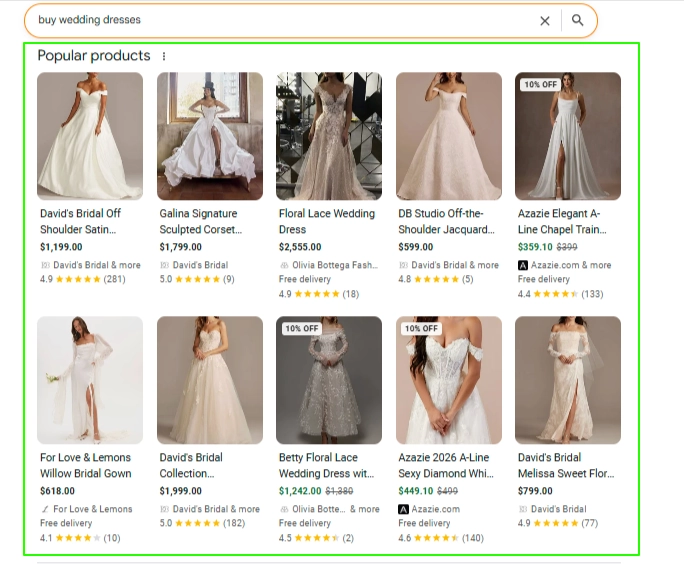Click the struck-through $1,380 original price
This screenshot has width=684, height=564.
point(339,491)
